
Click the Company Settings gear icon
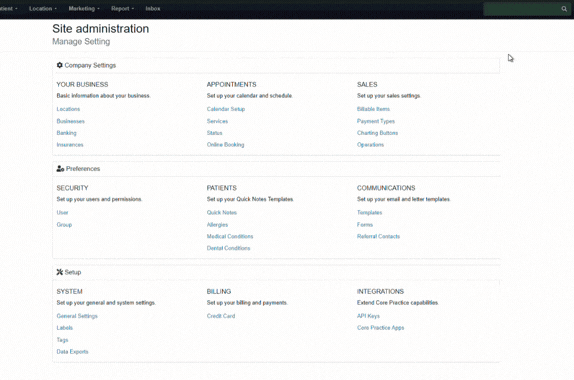click(x=60, y=65)
